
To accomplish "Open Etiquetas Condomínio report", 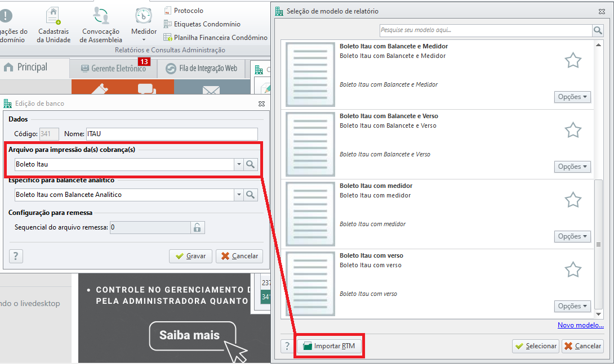I will [x=202, y=24].
